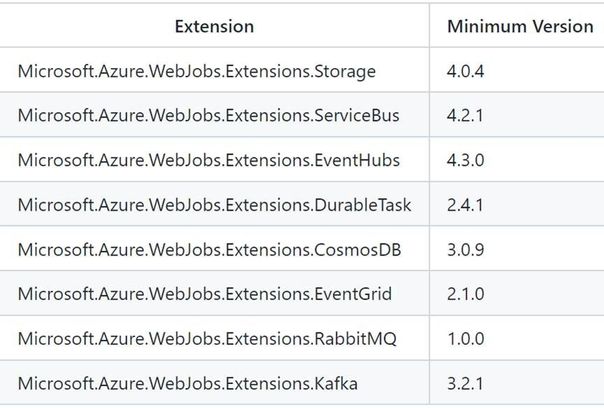Select the Microsoft.Azure.WebJobs.Extensions.Kafka extension name
The height and width of the screenshot is (408, 604).
click(187, 383)
